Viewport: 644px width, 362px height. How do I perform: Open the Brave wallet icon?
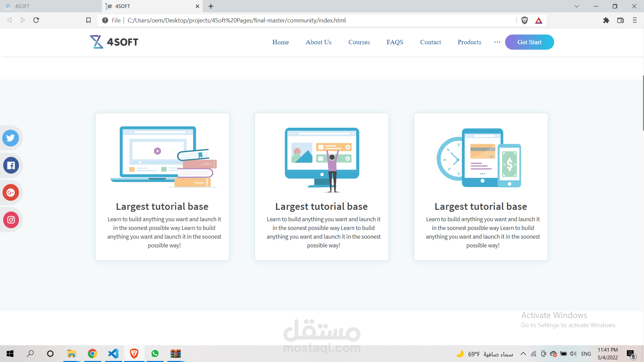click(621, 20)
